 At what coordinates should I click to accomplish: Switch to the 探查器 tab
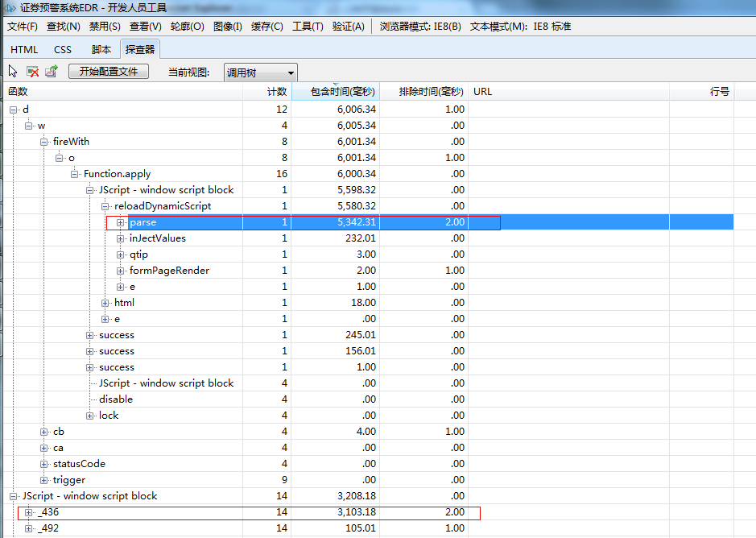pos(140,50)
